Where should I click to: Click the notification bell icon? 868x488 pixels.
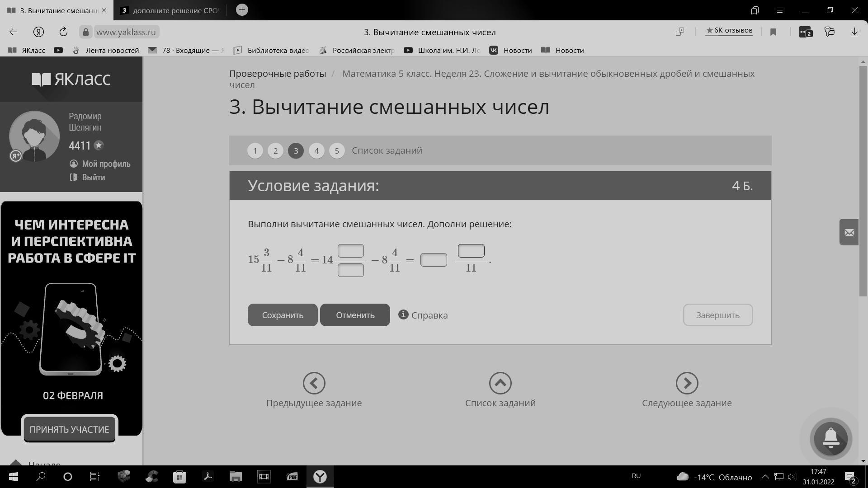(x=830, y=438)
